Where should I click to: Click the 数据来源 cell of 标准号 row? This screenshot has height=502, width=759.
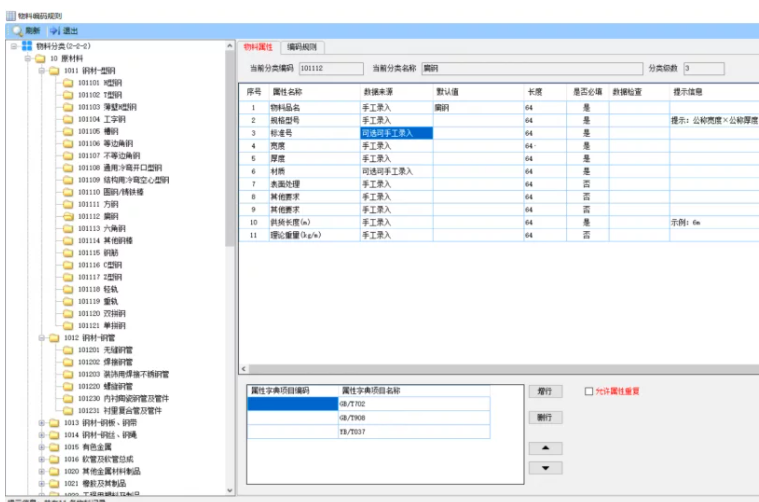[x=396, y=133]
